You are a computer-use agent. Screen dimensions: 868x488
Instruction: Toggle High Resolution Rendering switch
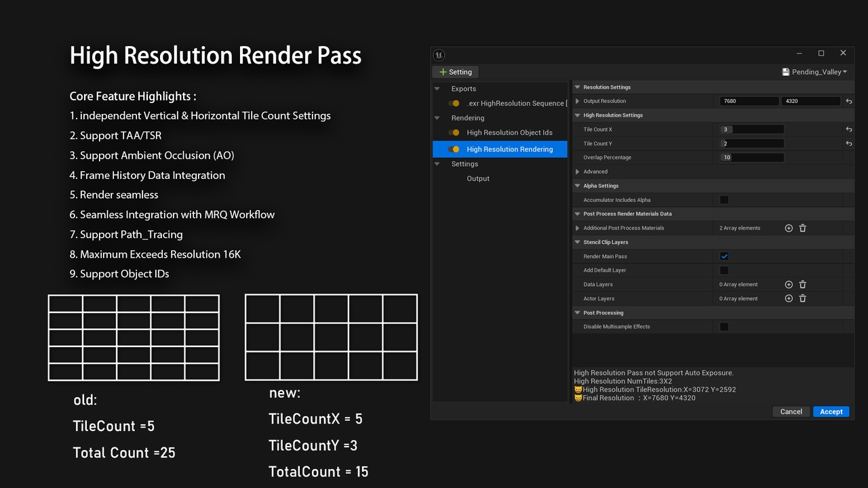click(454, 149)
